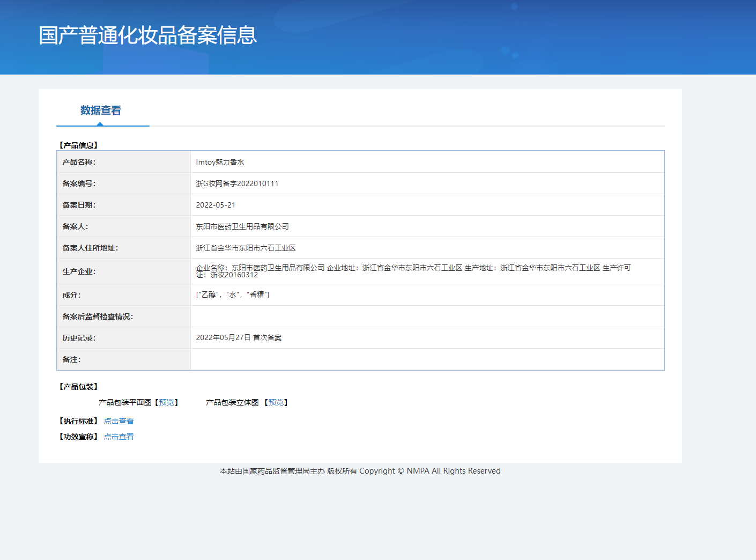Image resolution: width=756 pixels, height=560 pixels.
Task: Click the 国产普通化妆品备案信息 page title
Action: [x=148, y=35]
